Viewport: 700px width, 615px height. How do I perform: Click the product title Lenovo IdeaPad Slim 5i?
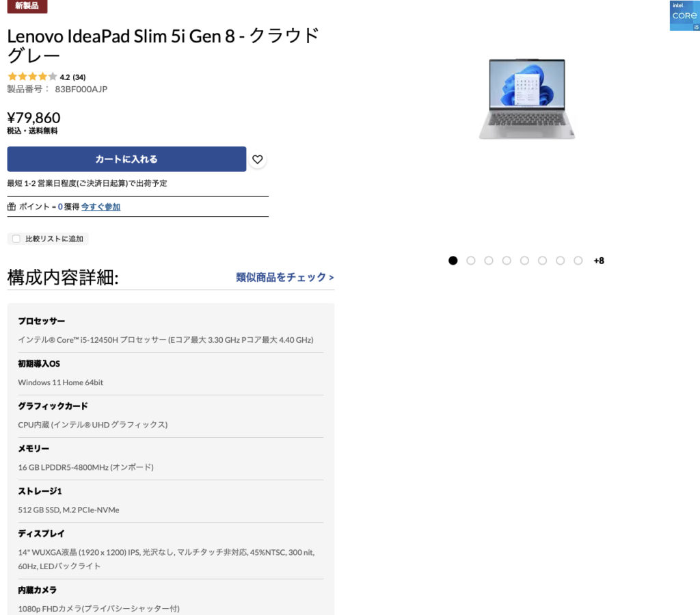163,46
